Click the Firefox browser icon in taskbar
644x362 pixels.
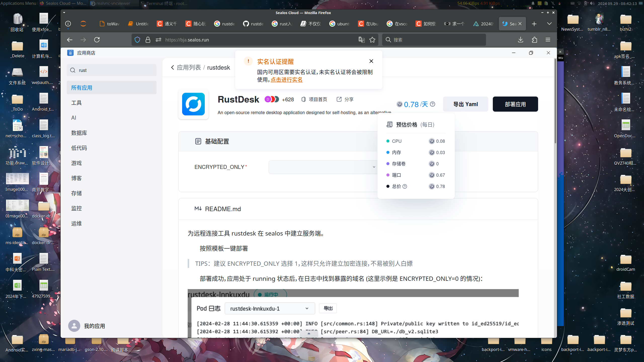tap(42, 3)
